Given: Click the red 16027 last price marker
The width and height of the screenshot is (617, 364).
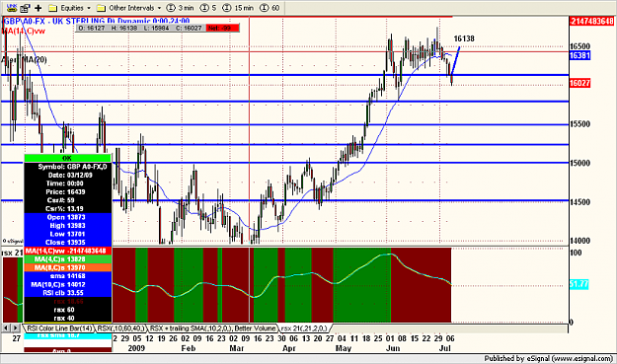Looking at the screenshot, I should pos(580,83).
